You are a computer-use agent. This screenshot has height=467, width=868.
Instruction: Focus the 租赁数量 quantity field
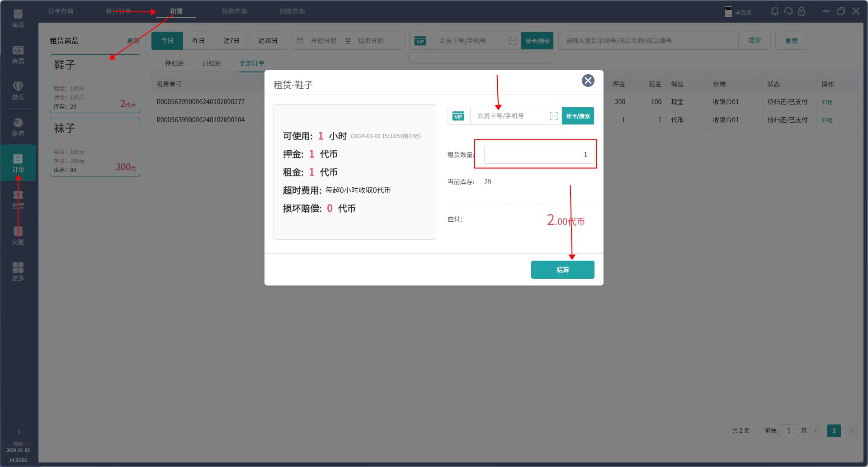pos(539,155)
